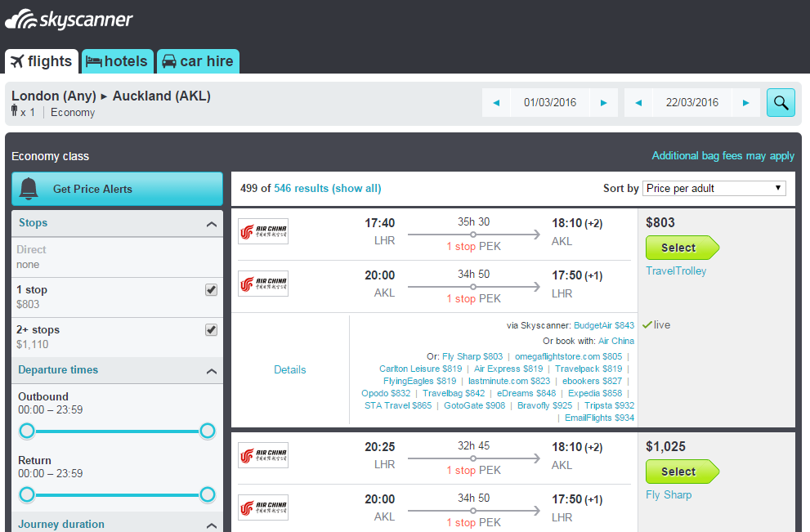Click Expedia $858 link
810x532 pixels.
595,393
